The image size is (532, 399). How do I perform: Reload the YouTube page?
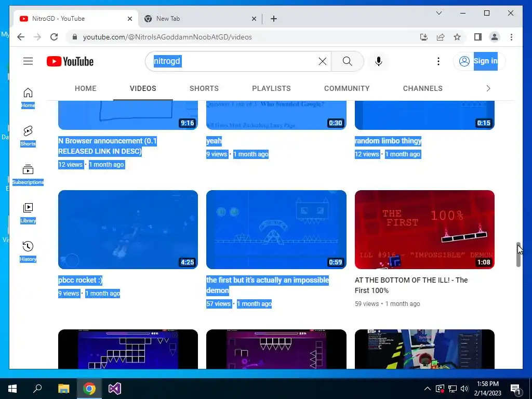click(x=54, y=37)
